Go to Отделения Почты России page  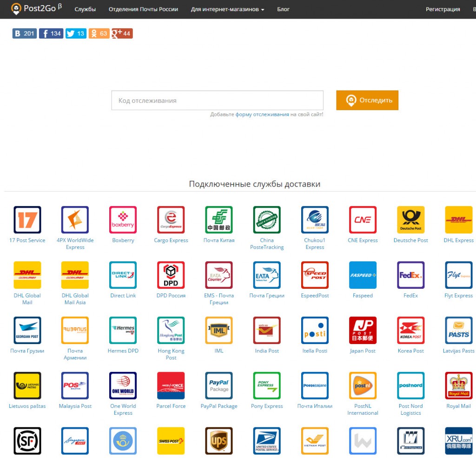143,9
